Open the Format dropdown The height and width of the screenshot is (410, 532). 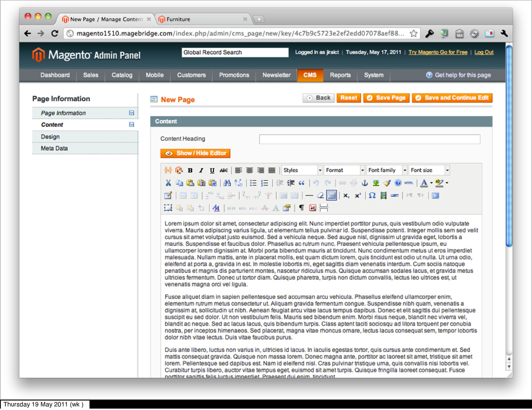click(344, 170)
